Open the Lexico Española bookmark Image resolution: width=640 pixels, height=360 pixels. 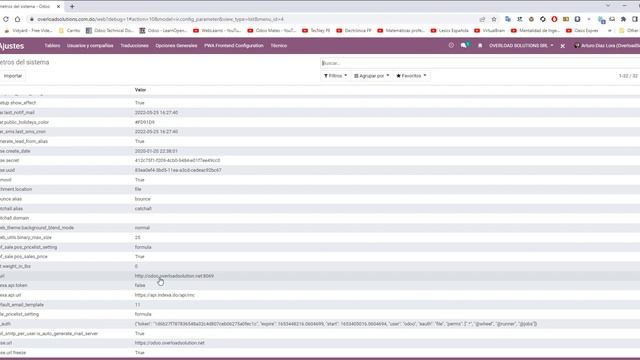pyautogui.click(x=450, y=31)
